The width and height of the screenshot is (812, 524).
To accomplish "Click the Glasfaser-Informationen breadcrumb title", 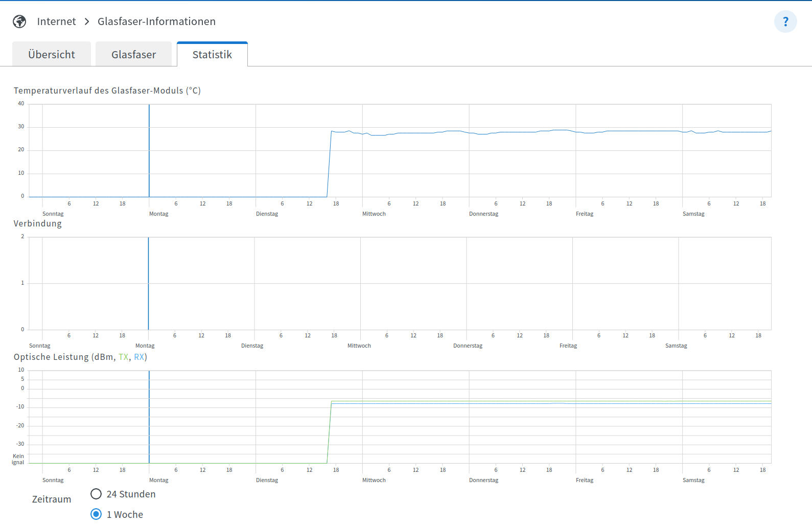I will tap(156, 21).
